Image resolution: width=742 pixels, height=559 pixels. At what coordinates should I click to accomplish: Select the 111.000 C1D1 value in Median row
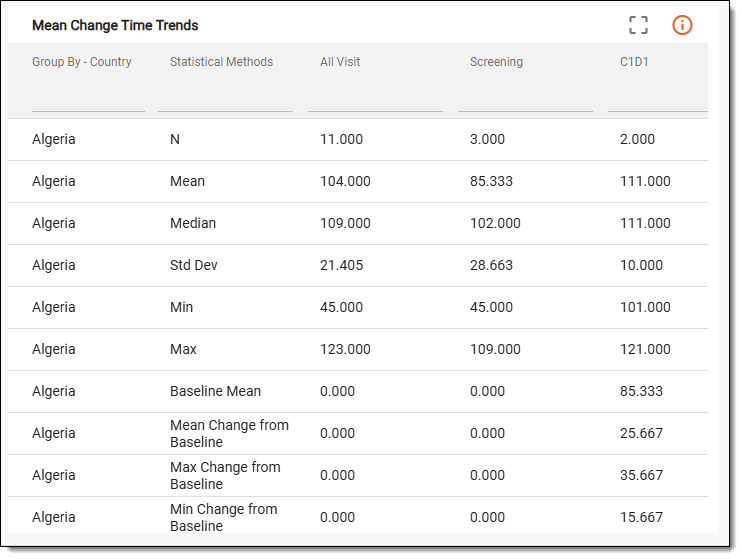pos(645,223)
